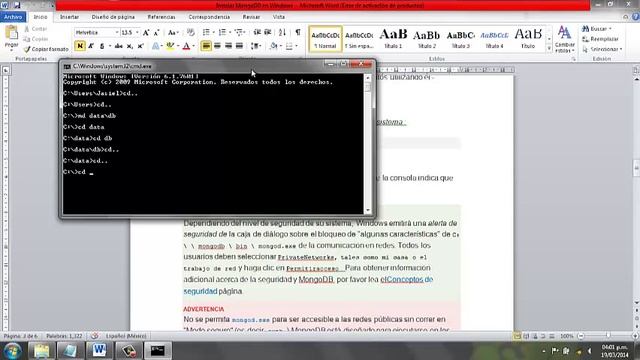Viewport: 640px width, 360px height.
Task: Apply multilevel list
Action: click(239, 32)
